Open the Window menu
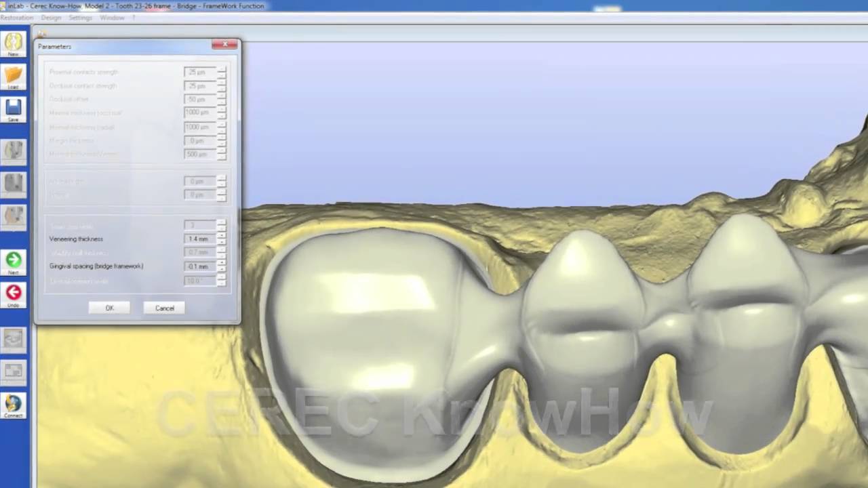Image resolution: width=868 pixels, height=488 pixels. [x=112, y=18]
